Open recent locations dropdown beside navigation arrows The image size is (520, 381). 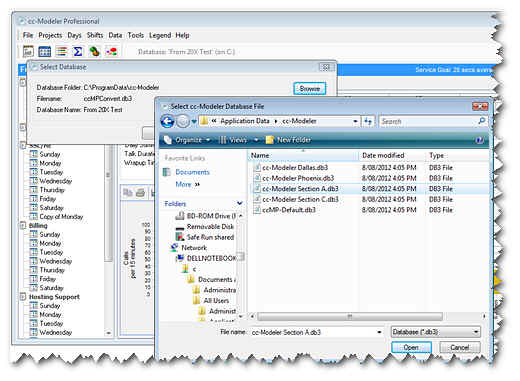tap(194, 122)
